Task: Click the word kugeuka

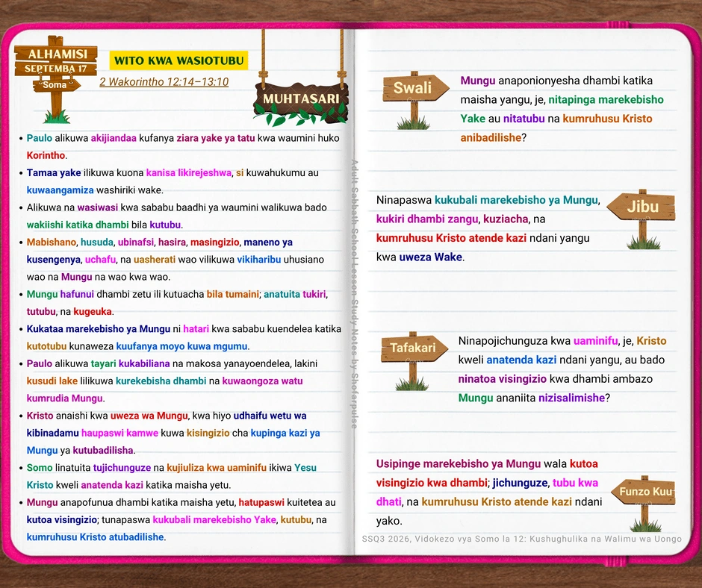Action: [92, 311]
